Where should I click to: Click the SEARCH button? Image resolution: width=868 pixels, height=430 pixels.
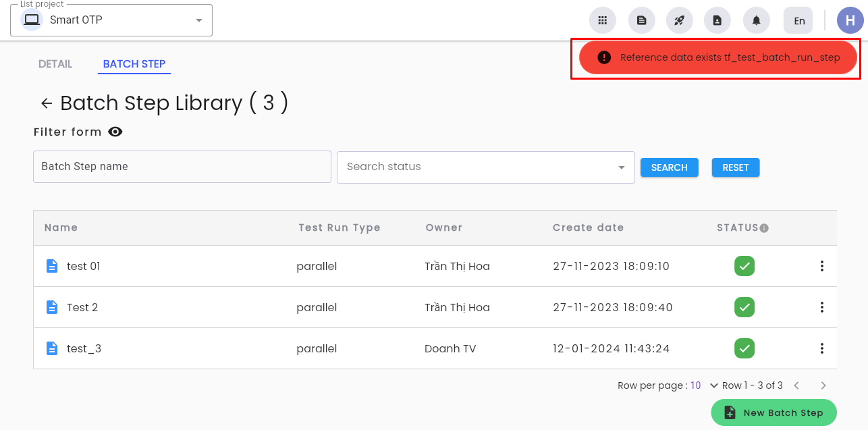point(670,167)
